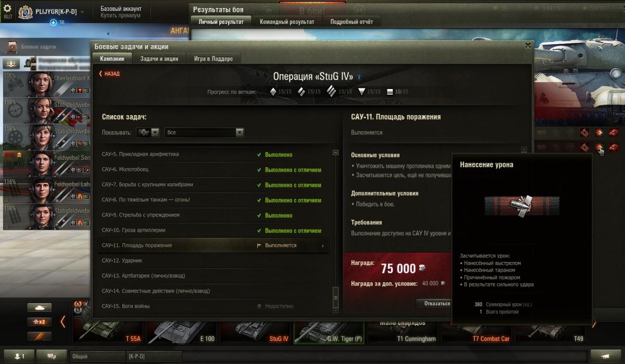Viewport: 625px width, 364px height.
Task: Select task САУ-5. Прикладная арифметика
Action: point(214,155)
